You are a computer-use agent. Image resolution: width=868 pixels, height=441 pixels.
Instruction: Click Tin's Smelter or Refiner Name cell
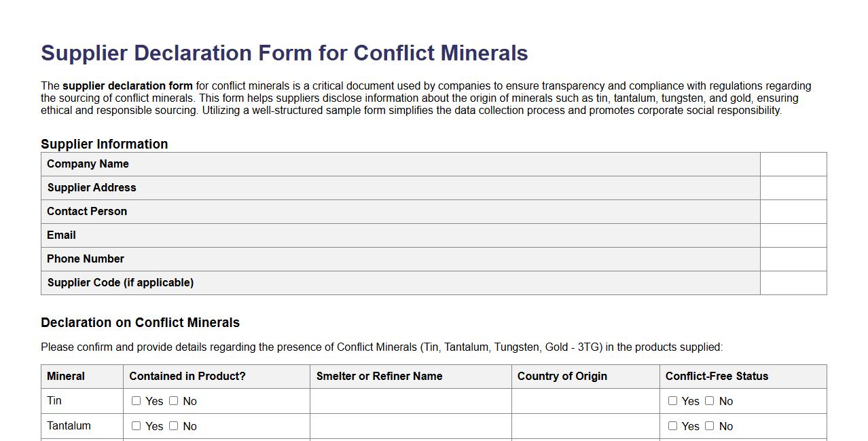410,401
